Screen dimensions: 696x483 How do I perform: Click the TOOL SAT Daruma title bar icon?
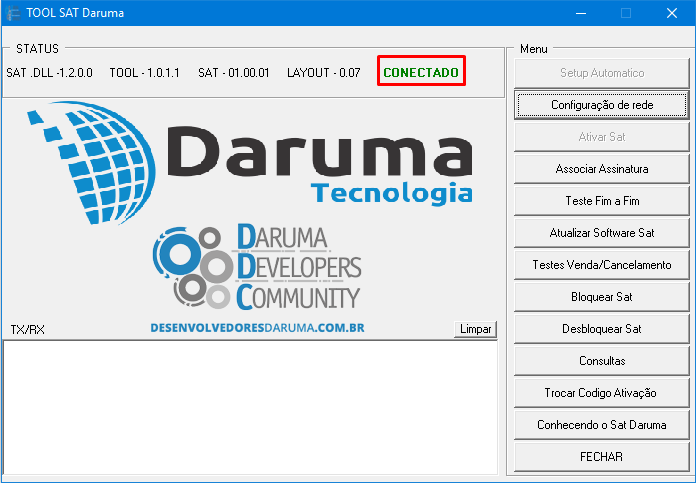tap(14, 13)
